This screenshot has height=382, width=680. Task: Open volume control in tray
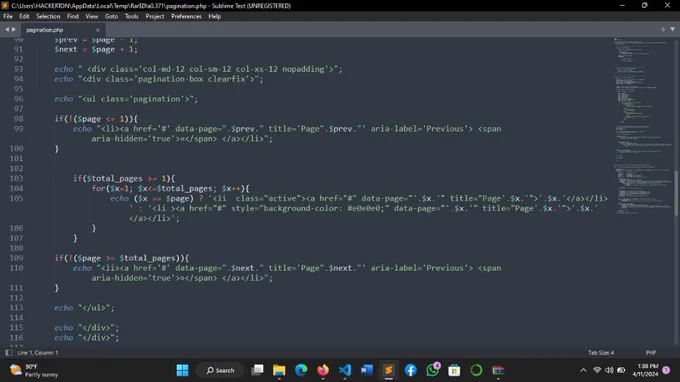(x=609, y=370)
